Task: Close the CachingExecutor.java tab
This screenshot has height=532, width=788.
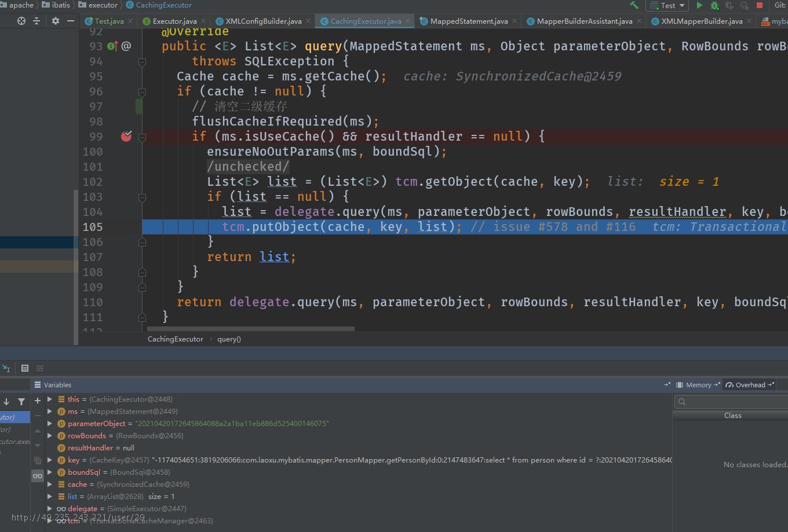Action: (x=408, y=21)
